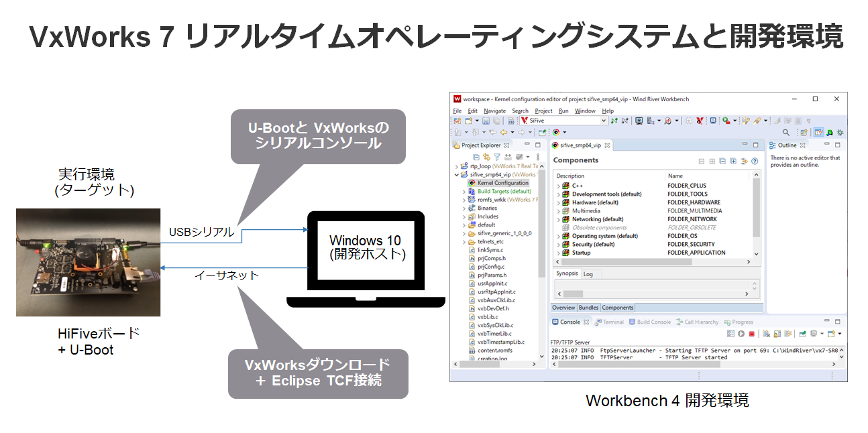Switch to the Bundles tab

588,308
